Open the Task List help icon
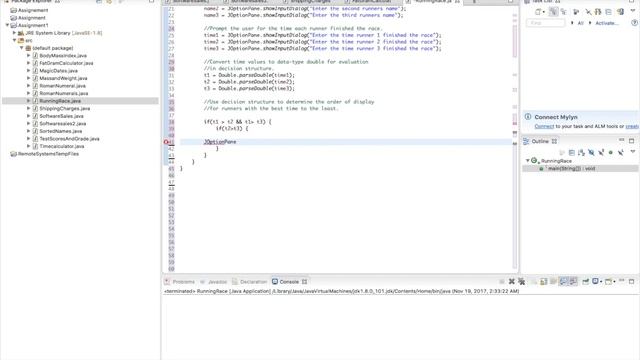Screen dimensions: 640x360 (634, 23)
